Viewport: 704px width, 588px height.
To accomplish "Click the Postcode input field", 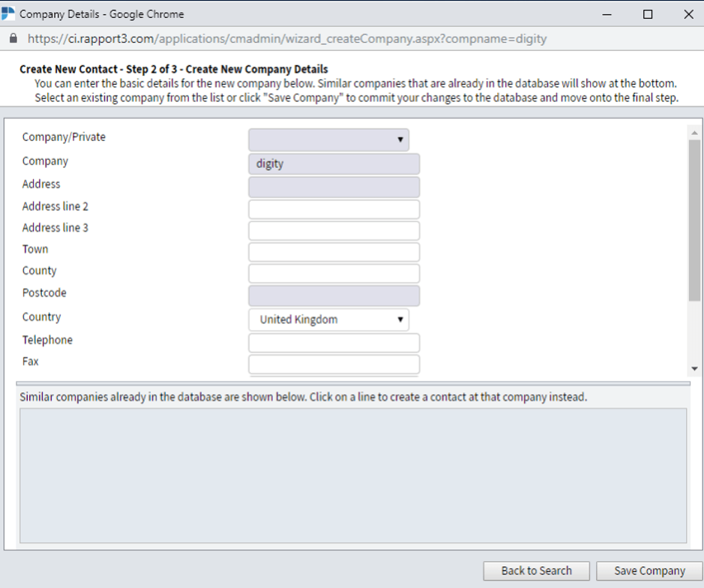I will click(334, 295).
